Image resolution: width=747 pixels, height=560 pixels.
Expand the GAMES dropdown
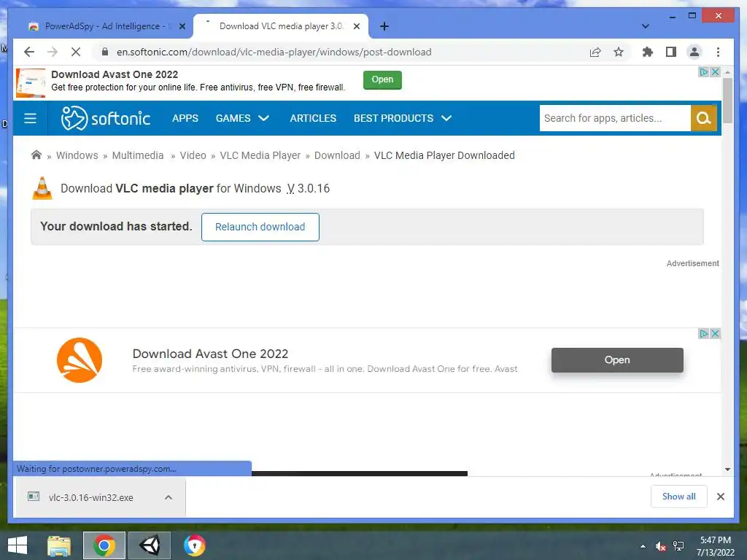tap(242, 118)
